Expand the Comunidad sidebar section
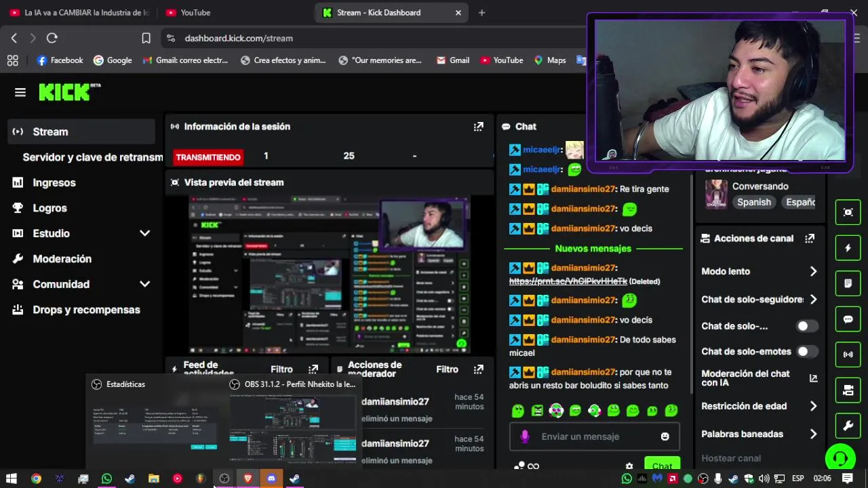 click(144, 284)
